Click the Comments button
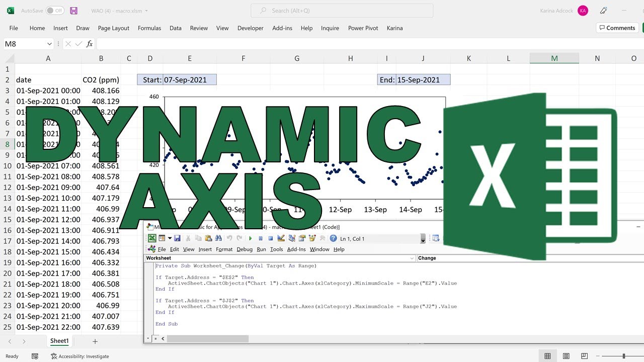The height and width of the screenshot is (362, 644). pos(617,28)
